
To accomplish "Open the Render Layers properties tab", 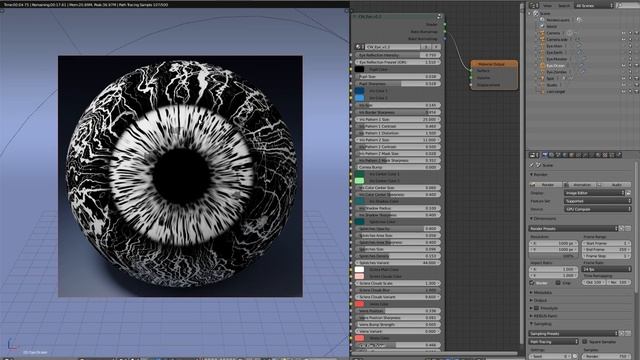I will point(551,155).
